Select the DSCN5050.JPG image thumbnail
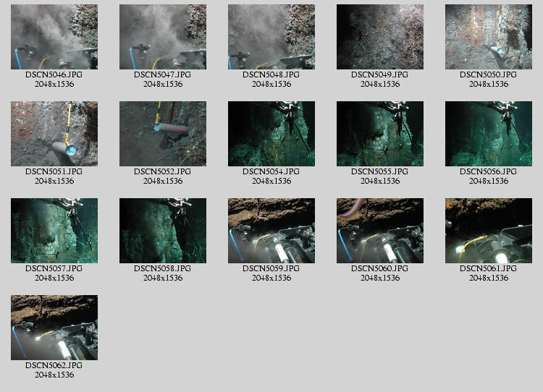This screenshot has width=543, height=392. pyautogui.click(x=489, y=37)
